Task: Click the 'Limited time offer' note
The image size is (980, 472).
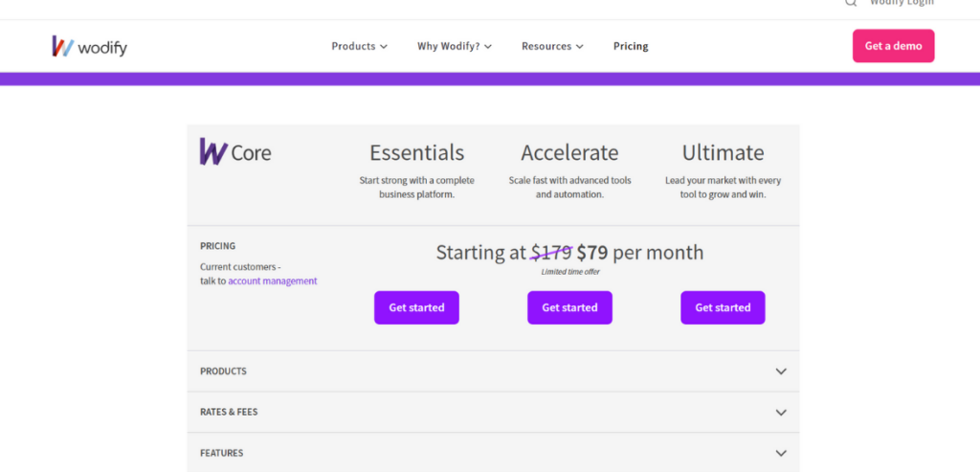Action: pyautogui.click(x=570, y=272)
